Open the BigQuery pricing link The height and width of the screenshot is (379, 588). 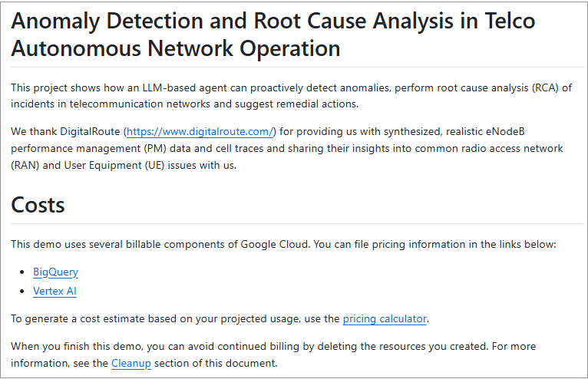[55, 272]
